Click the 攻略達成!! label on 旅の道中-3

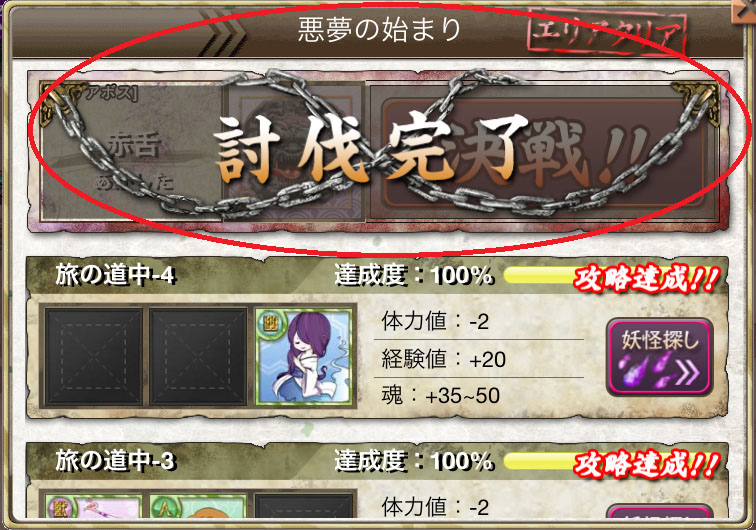(x=646, y=464)
